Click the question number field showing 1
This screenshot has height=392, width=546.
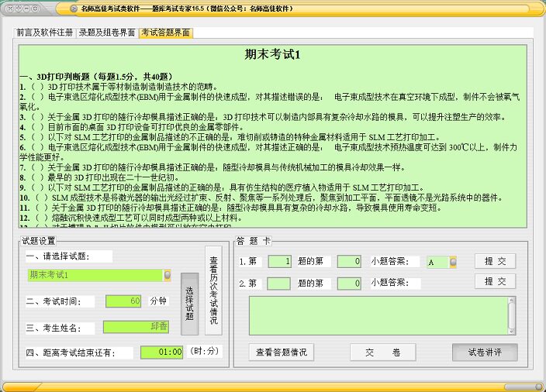tap(280, 261)
